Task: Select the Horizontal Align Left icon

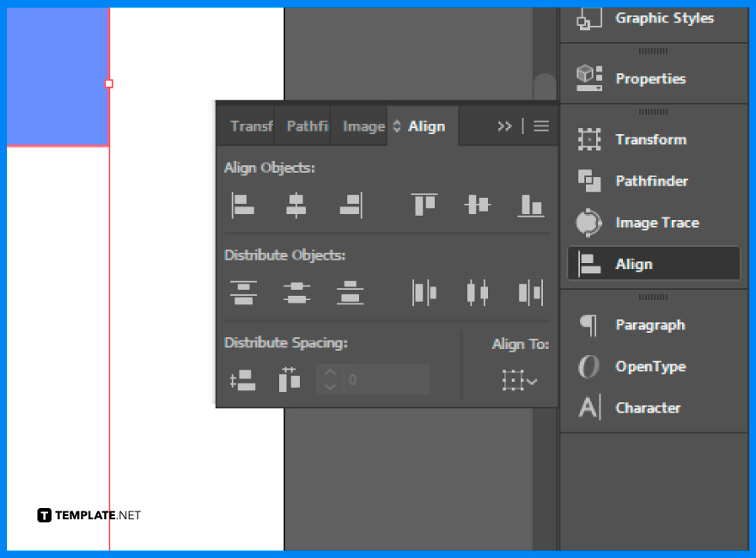Action: [x=241, y=205]
